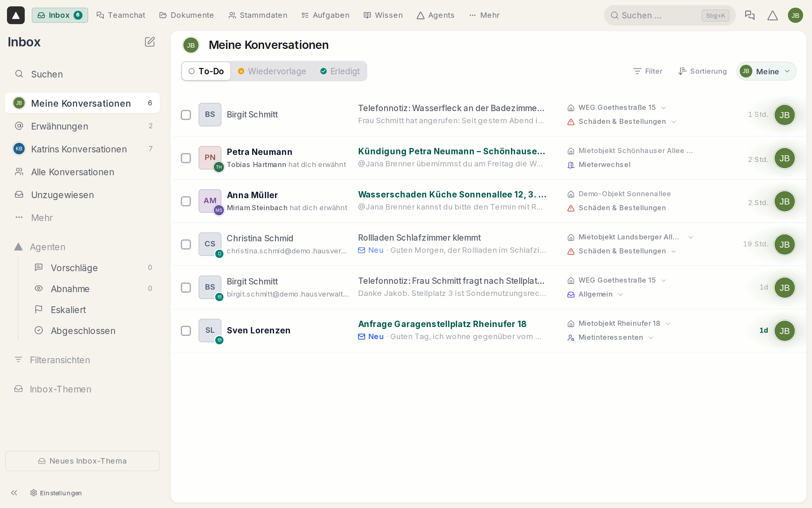Open Abnahme under Agenten
The image size is (812, 508).
point(94,288)
